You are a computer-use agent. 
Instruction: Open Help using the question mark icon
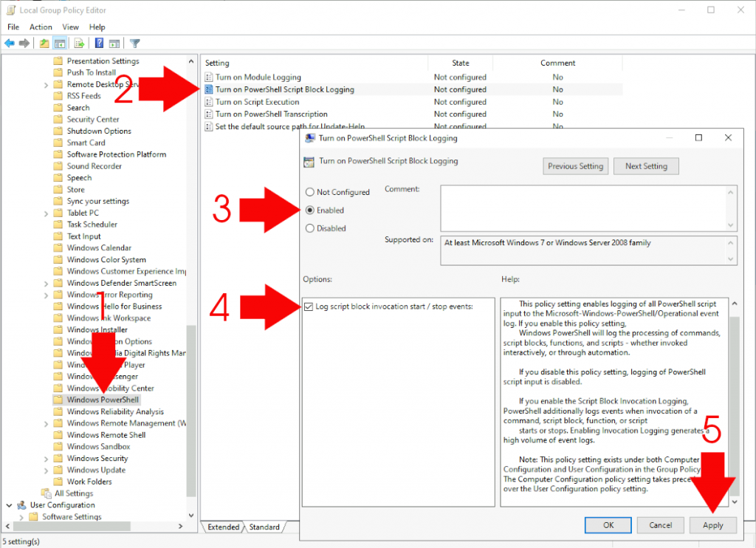tap(100, 42)
